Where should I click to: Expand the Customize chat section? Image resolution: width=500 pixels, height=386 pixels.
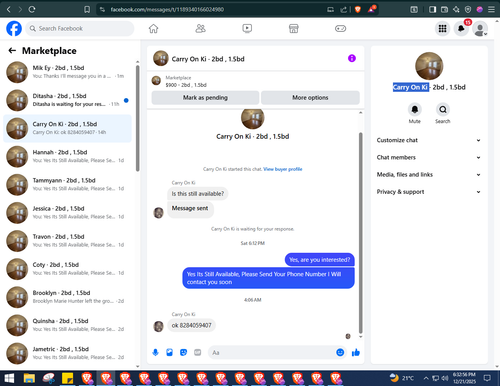point(429,140)
